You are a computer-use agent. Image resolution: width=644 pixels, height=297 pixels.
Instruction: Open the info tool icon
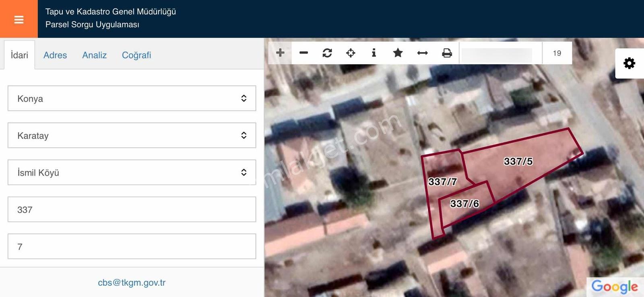click(x=374, y=53)
